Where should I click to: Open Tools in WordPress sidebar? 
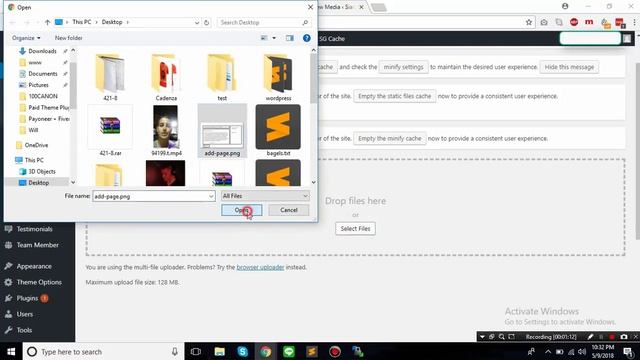(24, 330)
